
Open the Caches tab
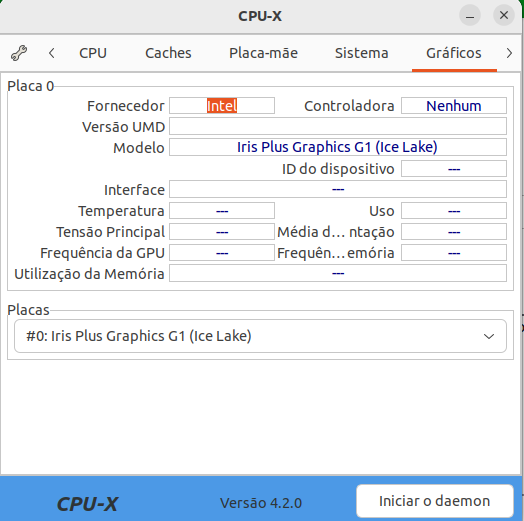pyautogui.click(x=168, y=53)
